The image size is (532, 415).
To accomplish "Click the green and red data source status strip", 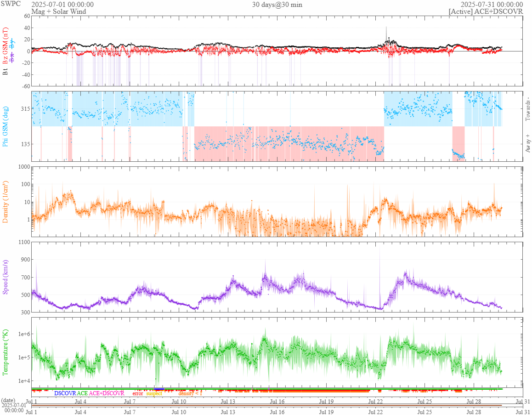I will [x=266, y=390].
